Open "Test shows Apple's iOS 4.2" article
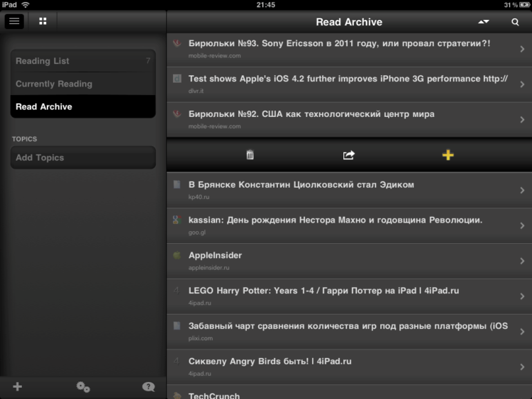Viewport: 532px width, 399px height. click(x=349, y=84)
